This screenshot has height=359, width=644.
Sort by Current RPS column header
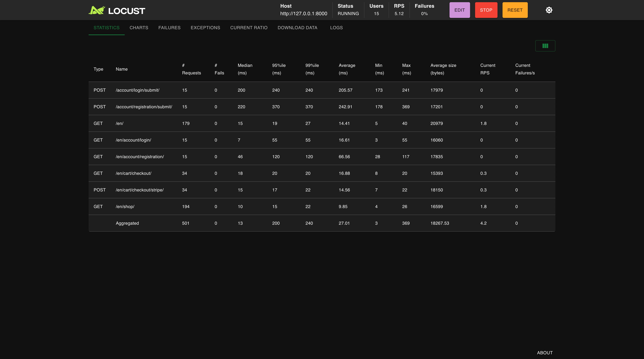487,69
